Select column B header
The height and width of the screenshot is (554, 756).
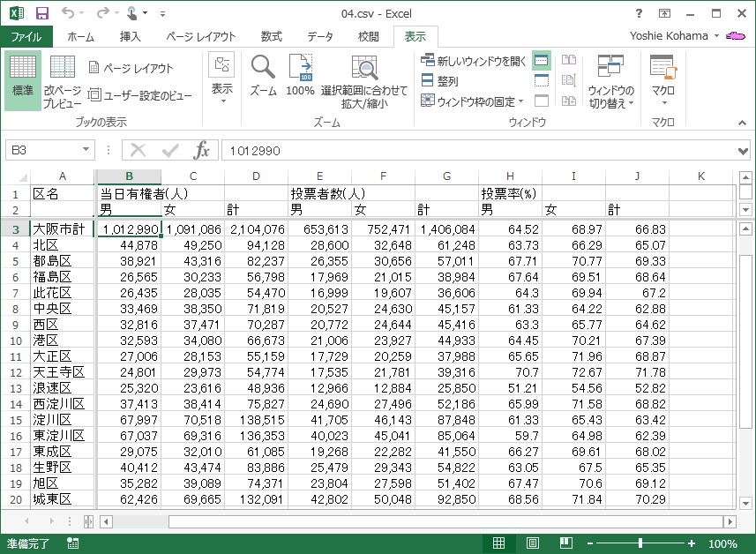pos(129,176)
